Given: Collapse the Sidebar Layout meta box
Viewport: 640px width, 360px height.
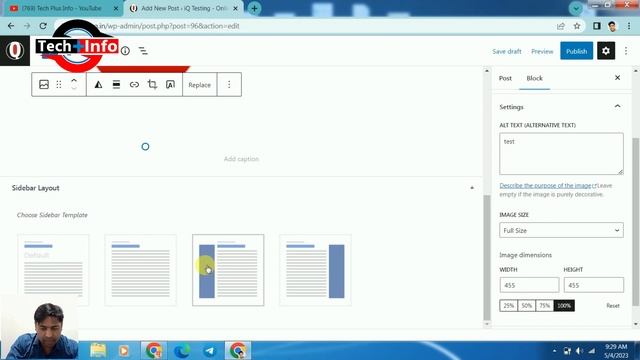Looking at the screenshot, I should [472, 188].
